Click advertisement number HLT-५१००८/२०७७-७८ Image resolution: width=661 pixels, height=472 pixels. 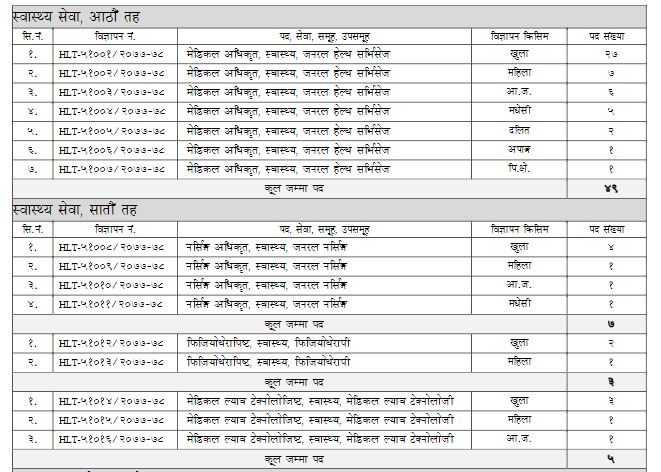point(114,246)
